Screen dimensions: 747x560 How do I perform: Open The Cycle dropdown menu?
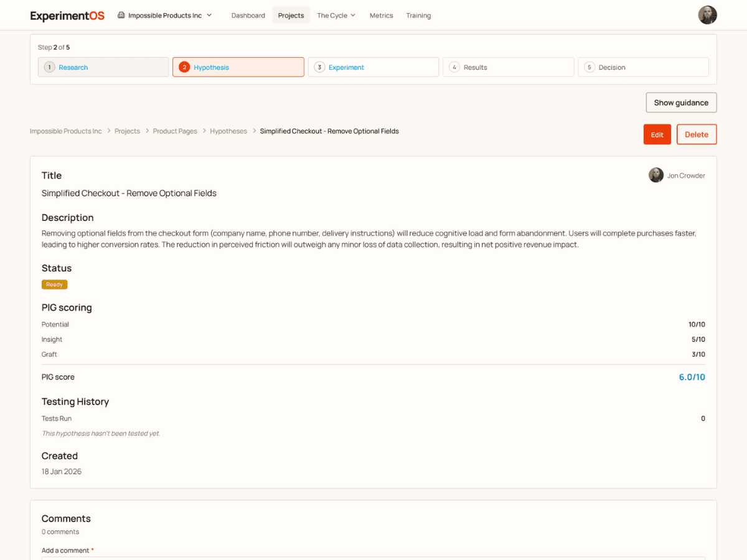(x=336, y=16)
